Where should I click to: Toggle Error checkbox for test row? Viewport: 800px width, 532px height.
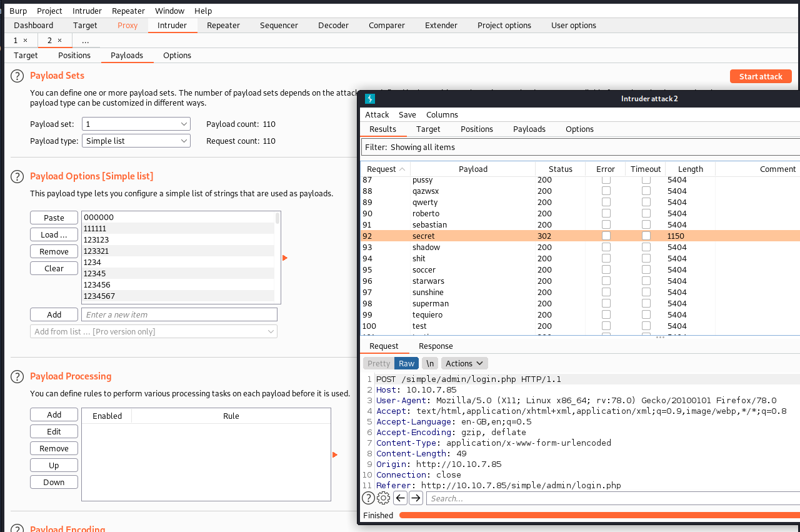(606, 326)
